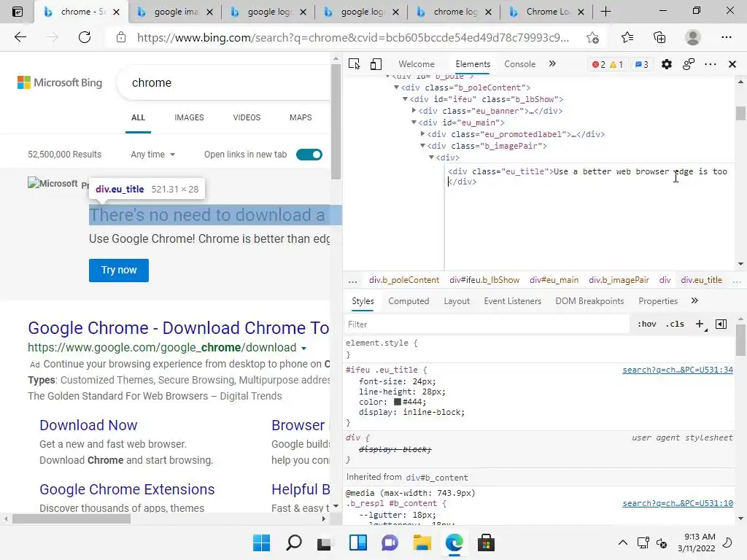747x560 pixels.
Task: Open Edge settings and more menu
Action: pyautogui.click(x=726, y=37)
